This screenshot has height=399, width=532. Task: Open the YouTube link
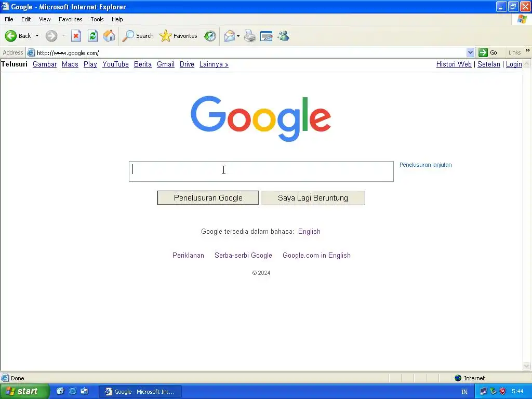pos(116,64)
